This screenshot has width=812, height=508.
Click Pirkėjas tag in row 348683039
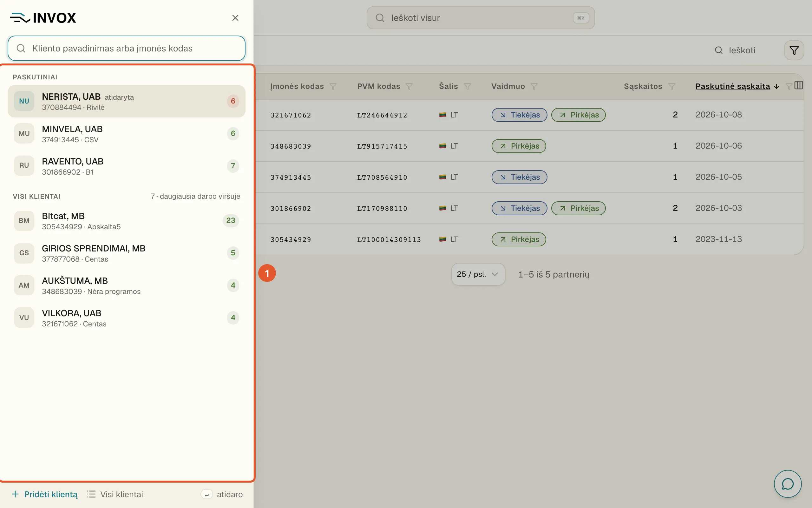point(518,146)
